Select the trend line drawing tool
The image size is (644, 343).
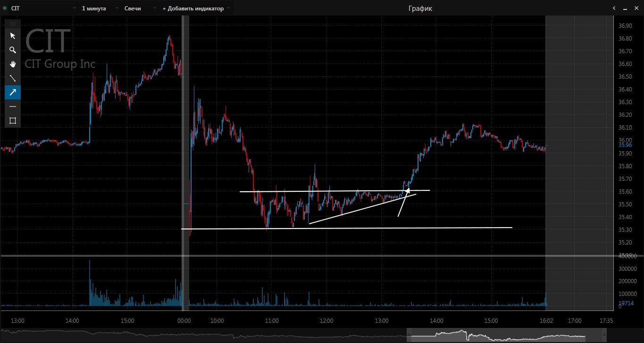(13, 78)
